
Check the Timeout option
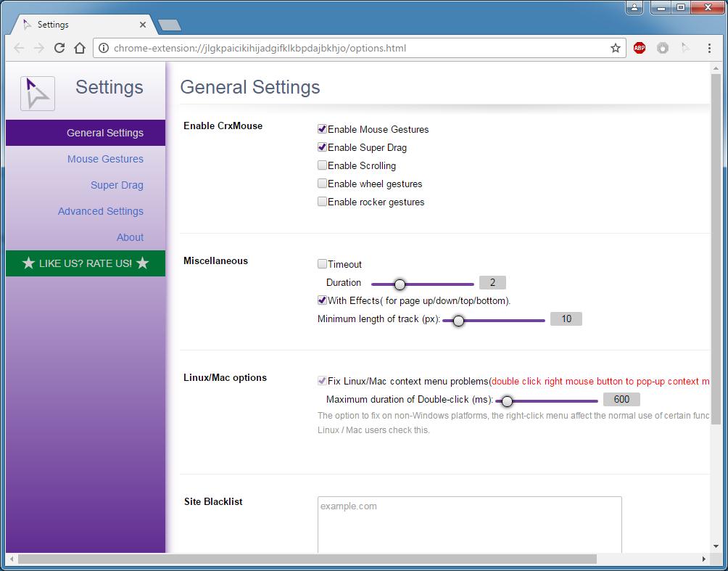tap(322, 263)
